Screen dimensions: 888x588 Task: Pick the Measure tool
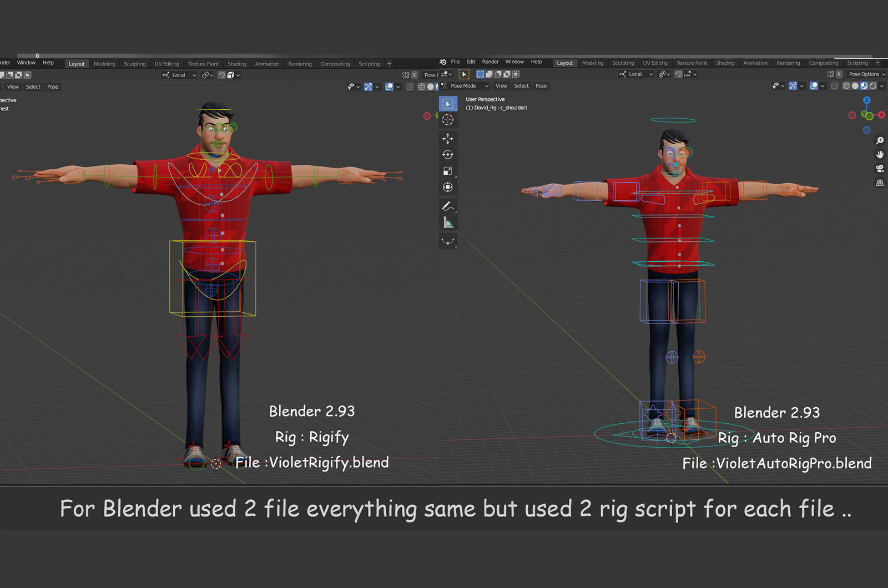tap(448, 223)
